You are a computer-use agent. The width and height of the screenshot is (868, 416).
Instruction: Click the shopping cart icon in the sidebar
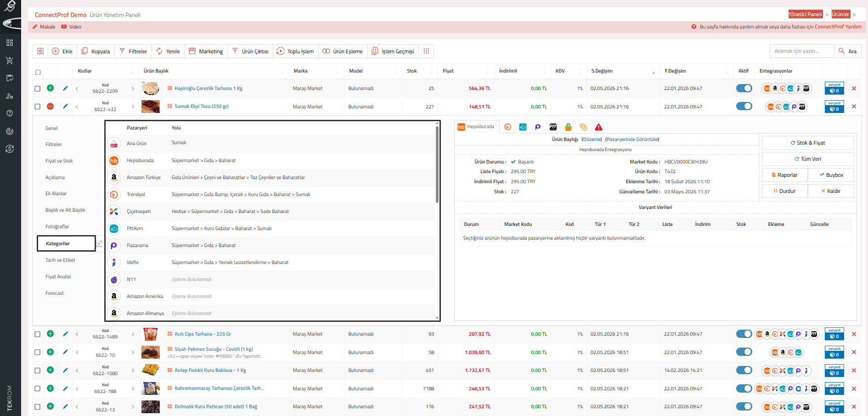tap(10, 60)
